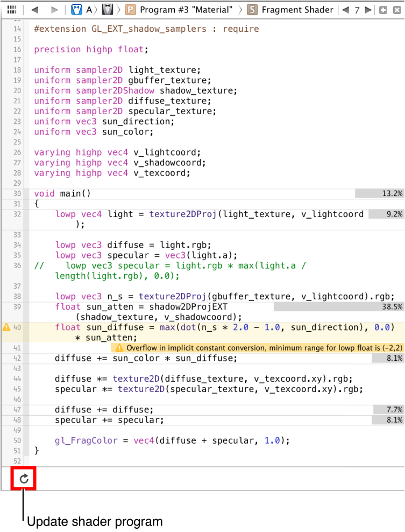Click line number 30 in the gutter

click(x=17, y=194)
